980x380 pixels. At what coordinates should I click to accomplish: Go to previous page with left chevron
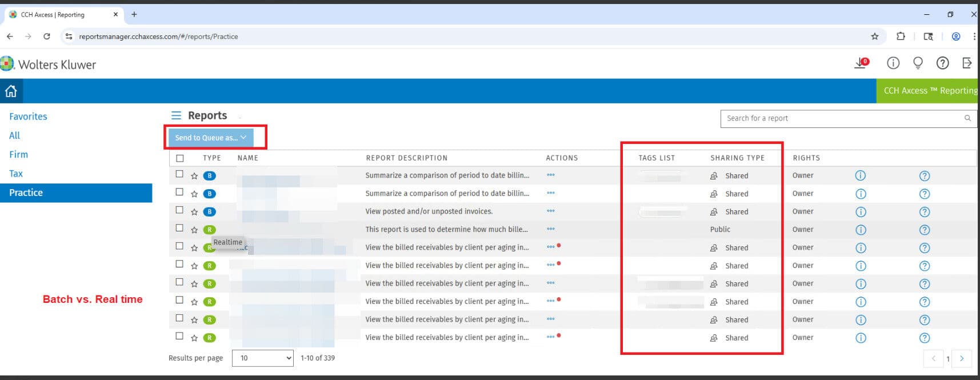934,358
